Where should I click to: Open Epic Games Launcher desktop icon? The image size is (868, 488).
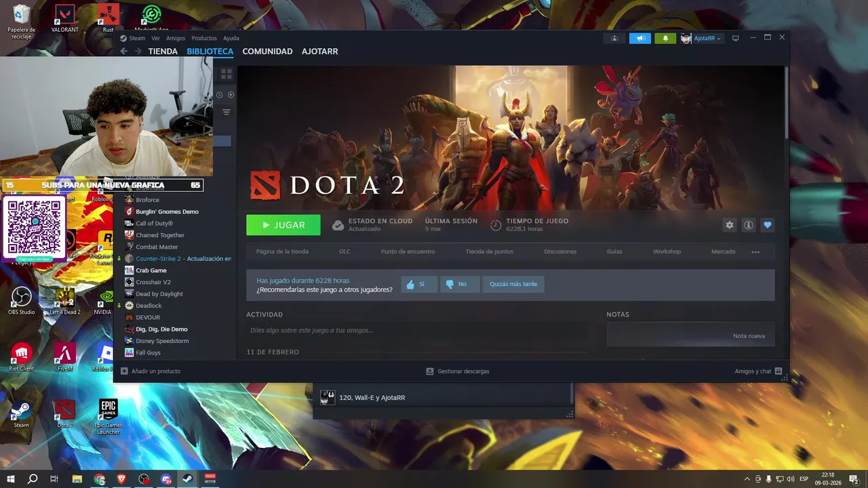tap(108, 416)
